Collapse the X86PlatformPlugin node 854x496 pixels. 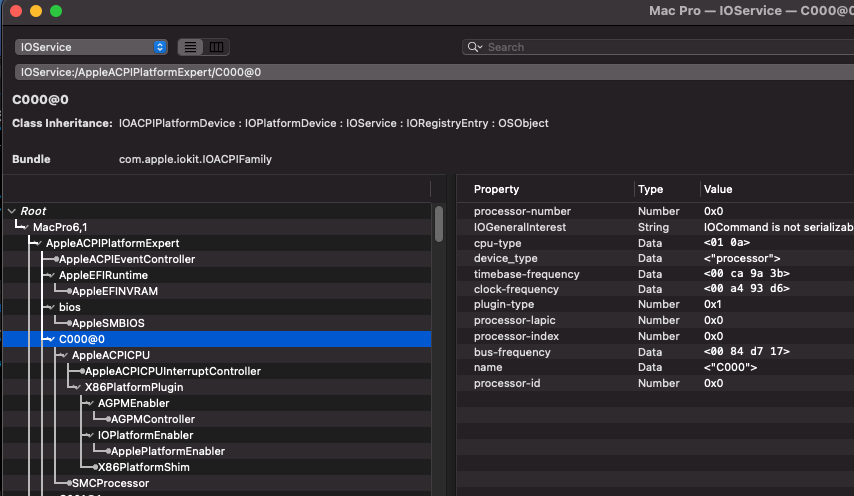77,387
